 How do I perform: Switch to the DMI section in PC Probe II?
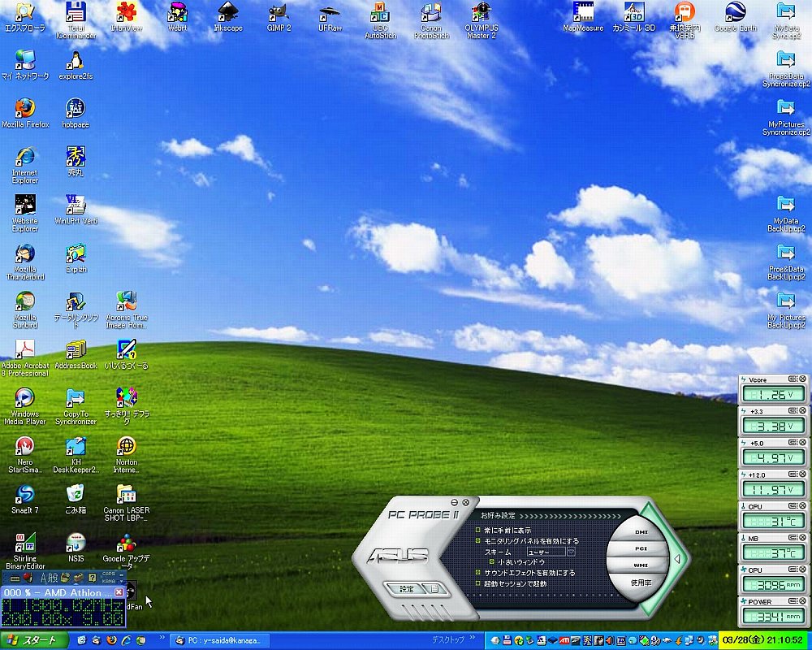coord(641,532)
